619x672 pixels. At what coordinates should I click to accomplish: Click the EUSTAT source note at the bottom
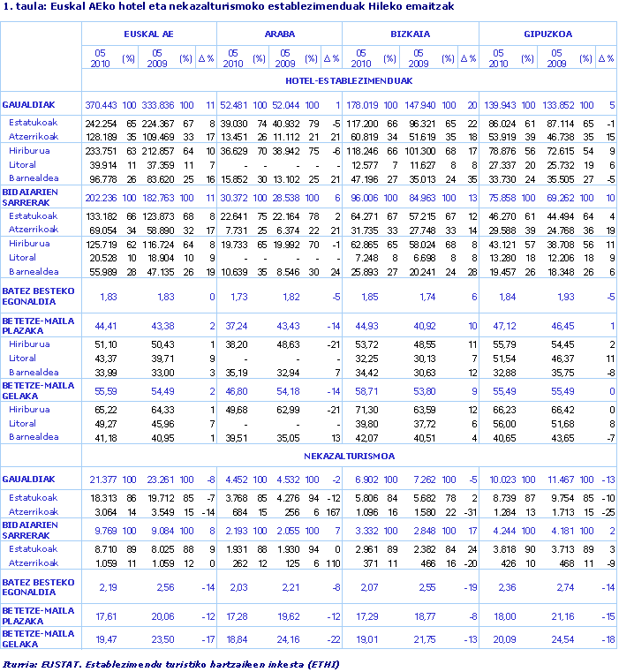click(x=170, y=663)
